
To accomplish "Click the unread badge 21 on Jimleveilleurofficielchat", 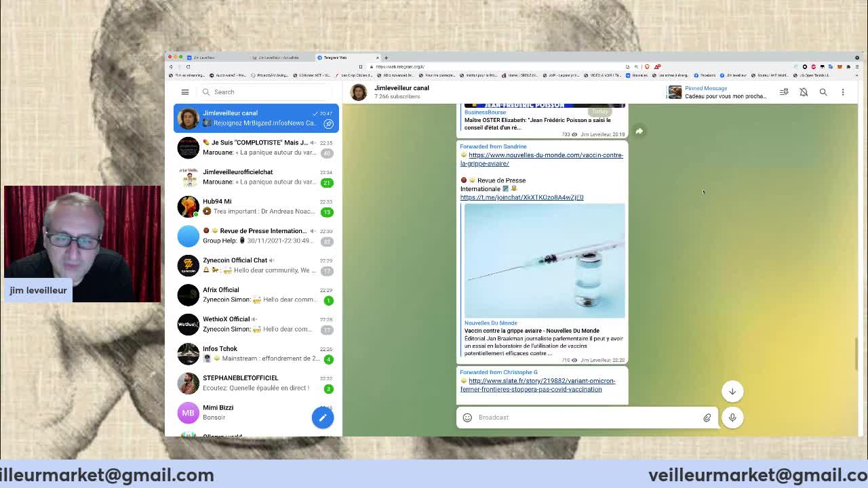I will [x=327, y=182].
